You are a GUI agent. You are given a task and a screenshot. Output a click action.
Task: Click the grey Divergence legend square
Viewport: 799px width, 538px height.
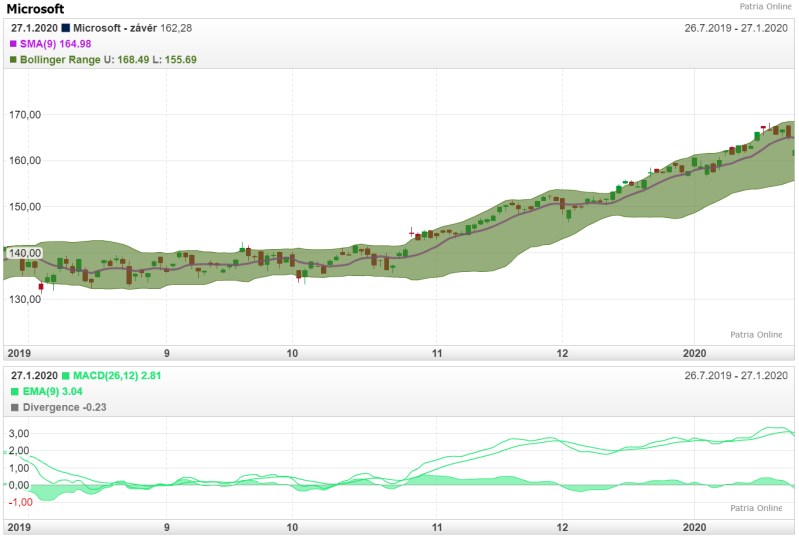tap(14, 407)
